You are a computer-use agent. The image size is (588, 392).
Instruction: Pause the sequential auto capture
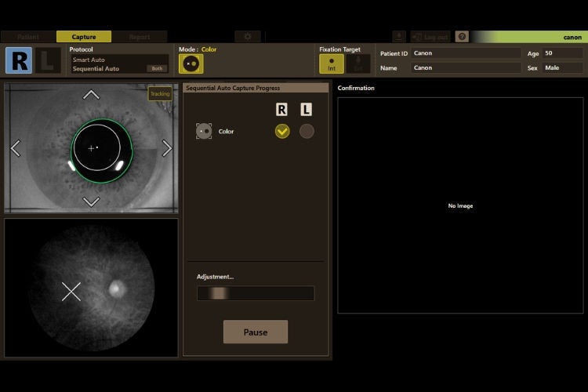coord(256,332)
